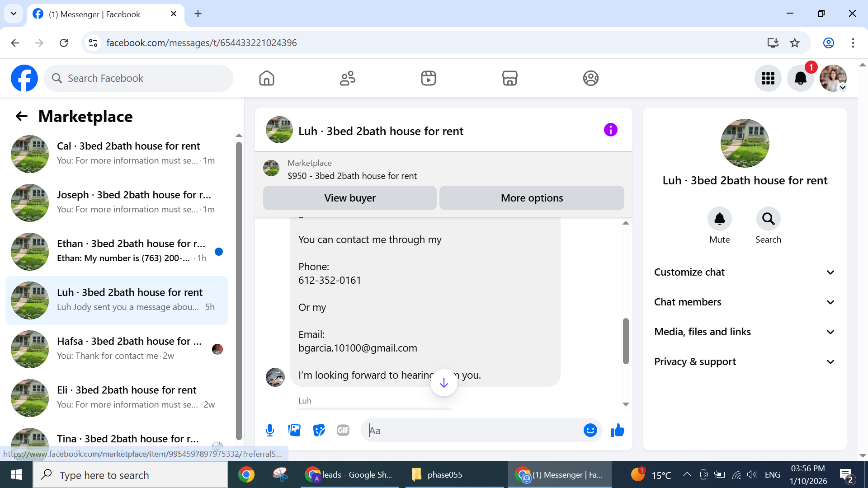Mute this conversation
Screen dimensions: 868x488
click(x=719, y=219)
